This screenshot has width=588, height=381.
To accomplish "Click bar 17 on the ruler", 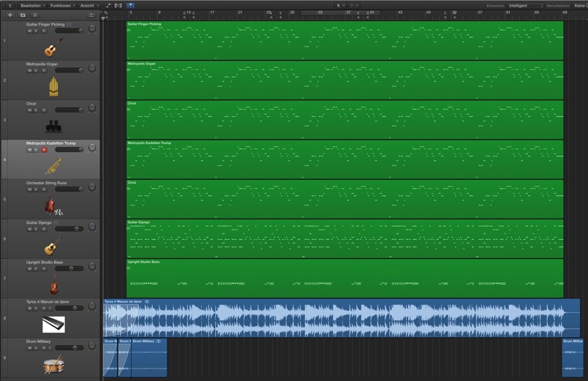I will [x=212, y=12].
